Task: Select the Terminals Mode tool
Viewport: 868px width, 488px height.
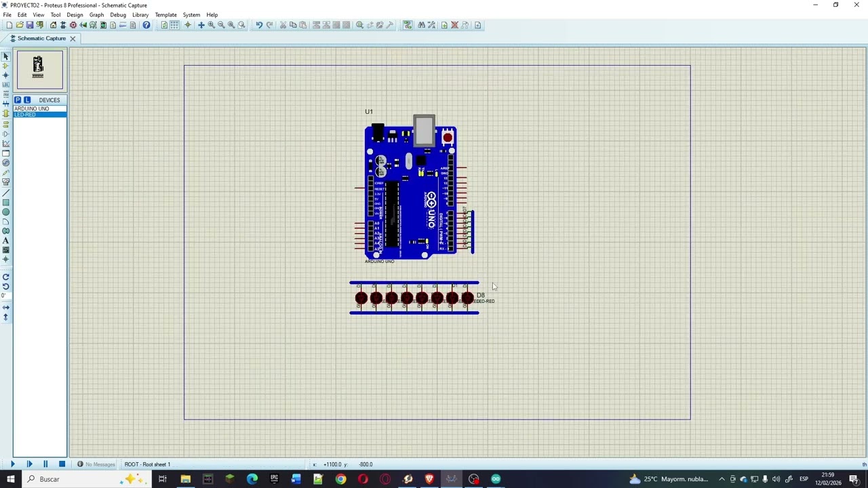Action: point(6,124)
